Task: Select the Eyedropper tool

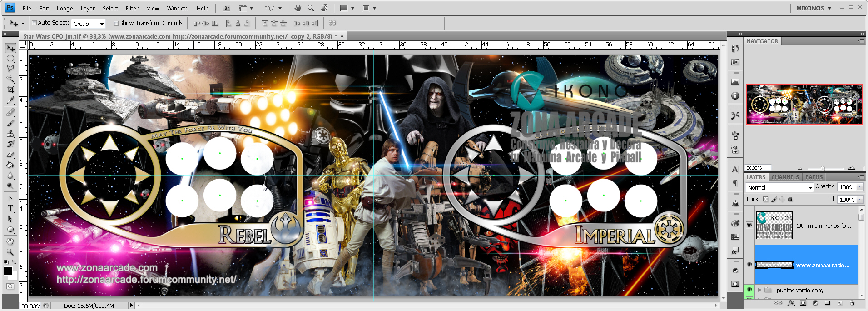Action: pos(10,100)
